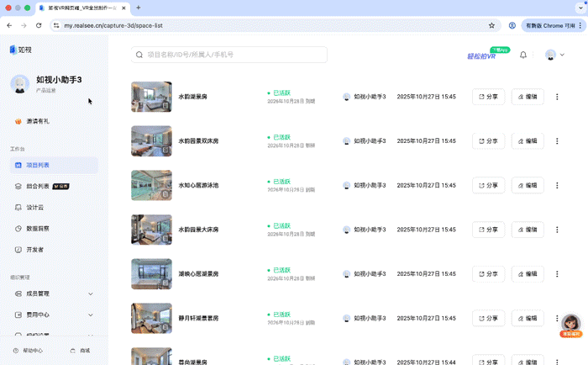Open more options for 水韵湖景房

[557, 97]
